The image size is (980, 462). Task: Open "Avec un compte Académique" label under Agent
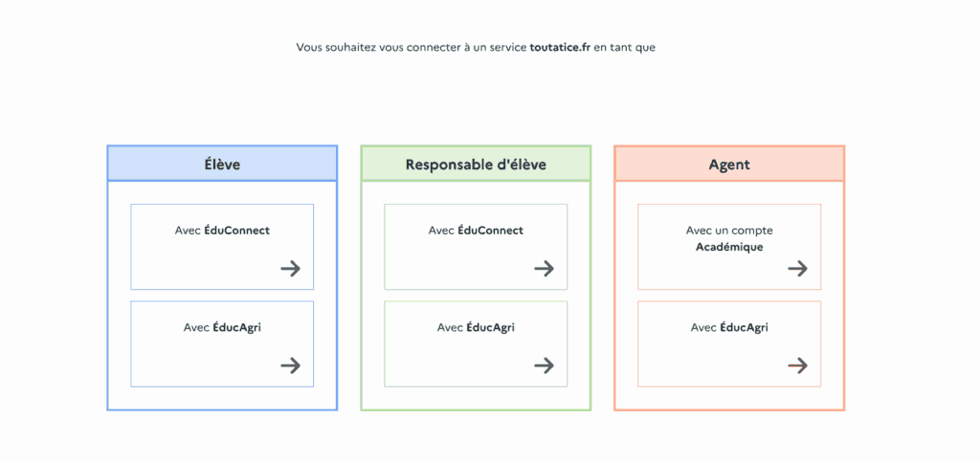729,238
